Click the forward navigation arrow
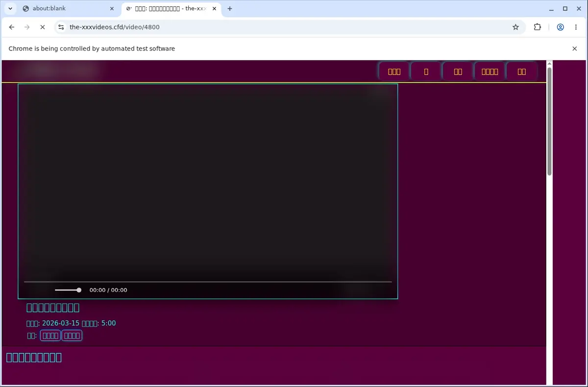Image resolution: width=588 pixels, height=387 pixels. click(27, 27)
